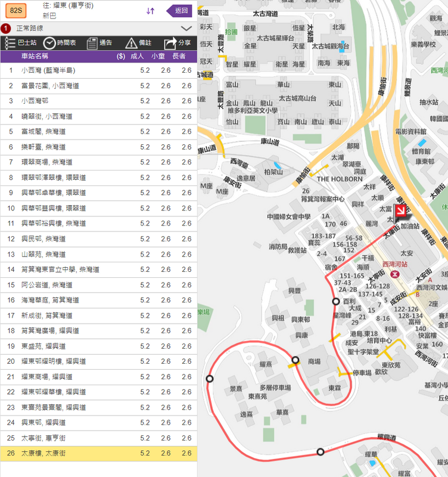Image resolution: width=448 pixels, height=477 pixels.
Task: Go back with the 返回 button
Action: coord(179,11)
